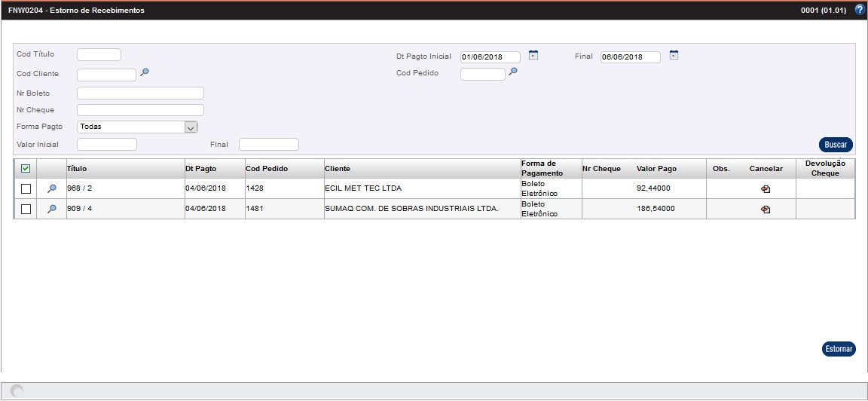Screen dimensions: 868x401
Task: Click the Cod Cliente search magnifier
Action: click(145, 72)
